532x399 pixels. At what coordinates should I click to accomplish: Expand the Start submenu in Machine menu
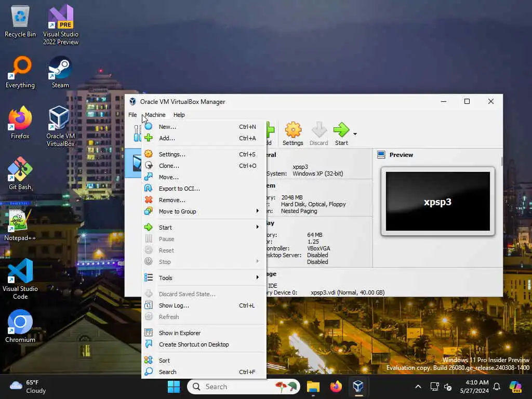coord(204,228)
